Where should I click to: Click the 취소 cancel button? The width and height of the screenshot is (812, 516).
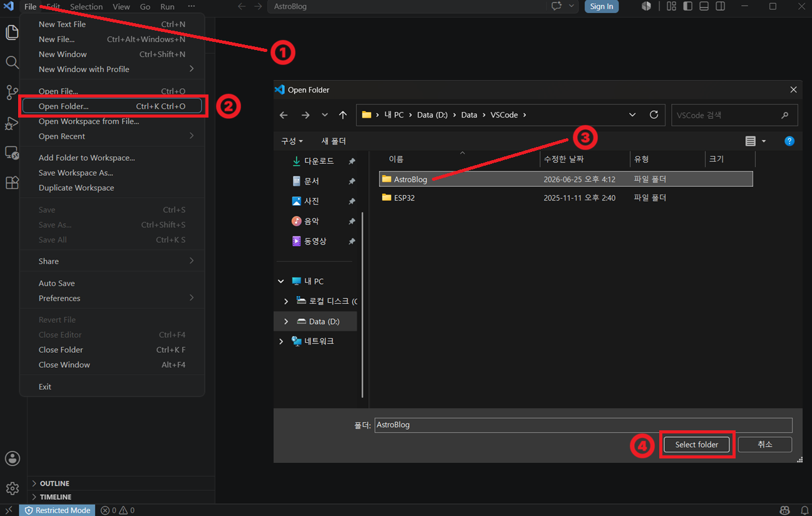click(x=765, y=445)
